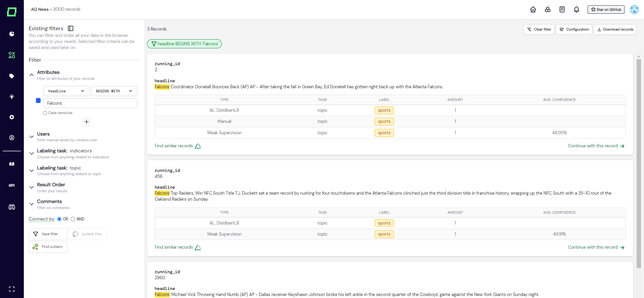Click sports label with 49.91% confidence

pos(384,234)
